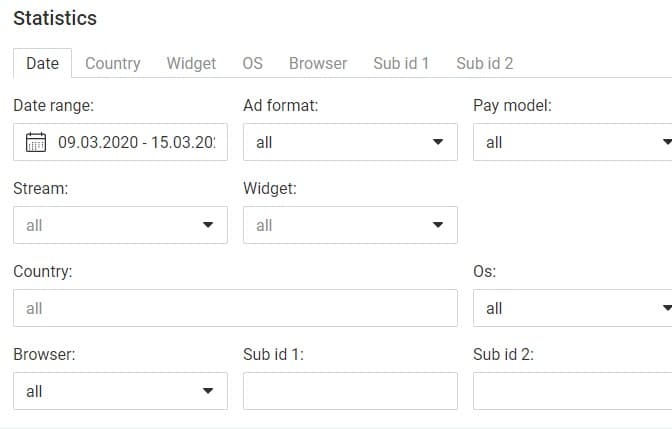This screenshot has height=429, width=672.
Task: Open the Browser select box
Action: click(120, 391)
